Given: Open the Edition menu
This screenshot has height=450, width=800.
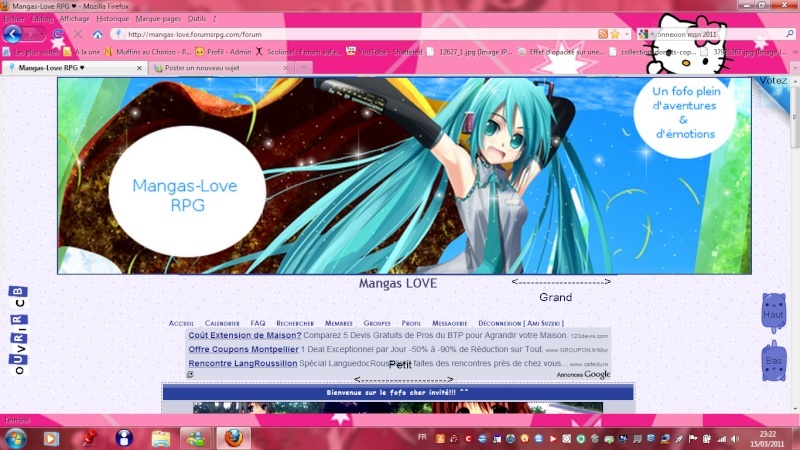Looking at the screenshot, I should [x=41, y=18].
